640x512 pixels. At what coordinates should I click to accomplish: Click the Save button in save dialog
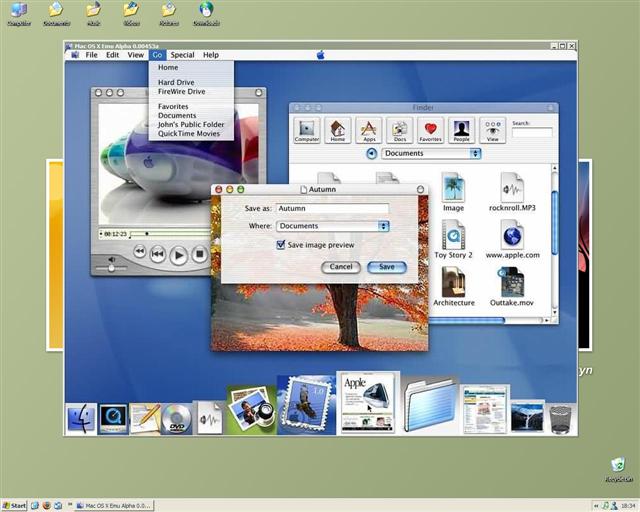click(387, 267)
